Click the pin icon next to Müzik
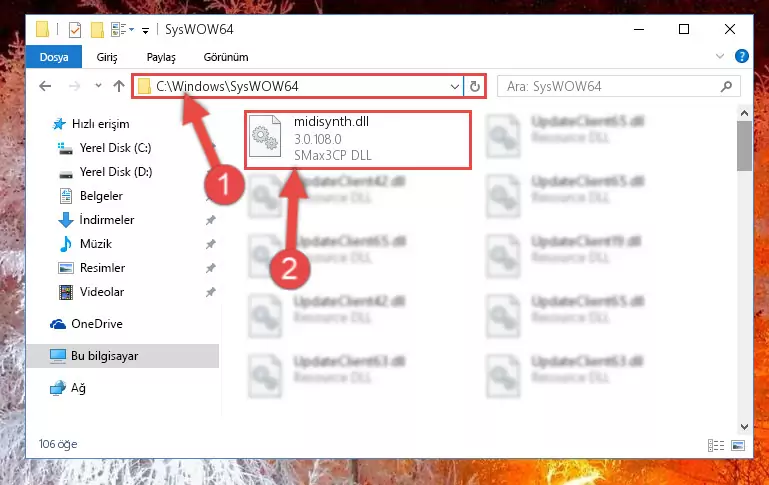Viewport: 769px width, 485px height. (210, 244)
